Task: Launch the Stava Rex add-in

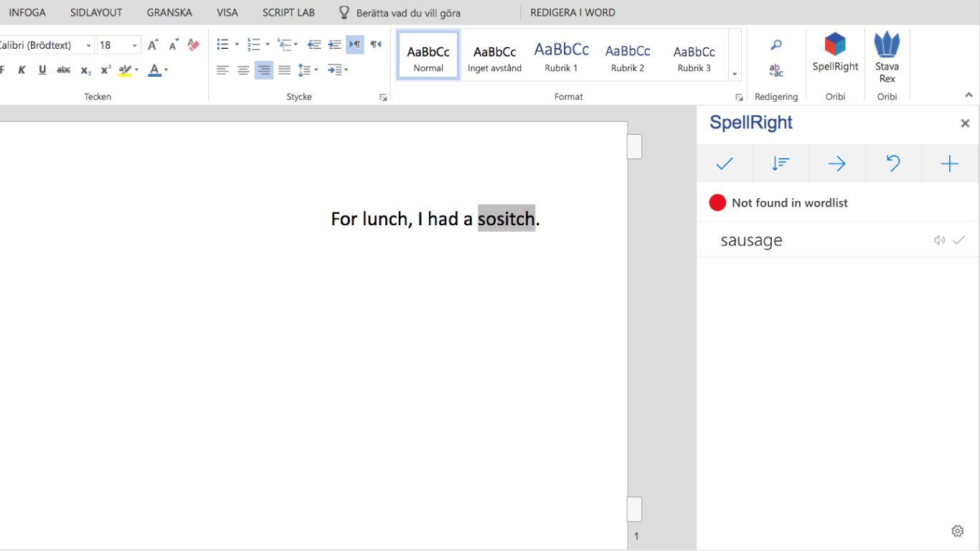Action: tap(887, 57)
